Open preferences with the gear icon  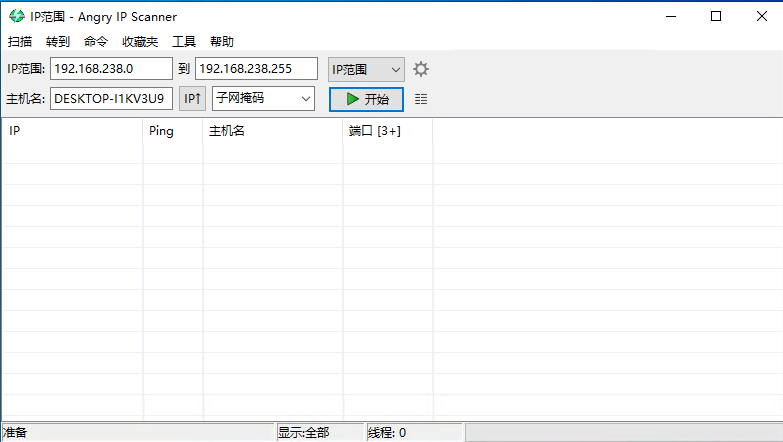[x=421, y=69]
